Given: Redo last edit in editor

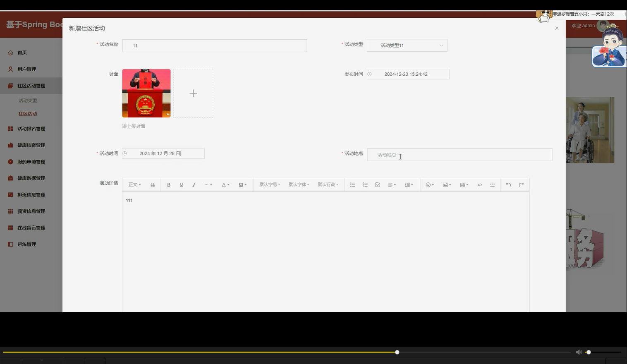Looking at the screenshot, I should 521,185.
